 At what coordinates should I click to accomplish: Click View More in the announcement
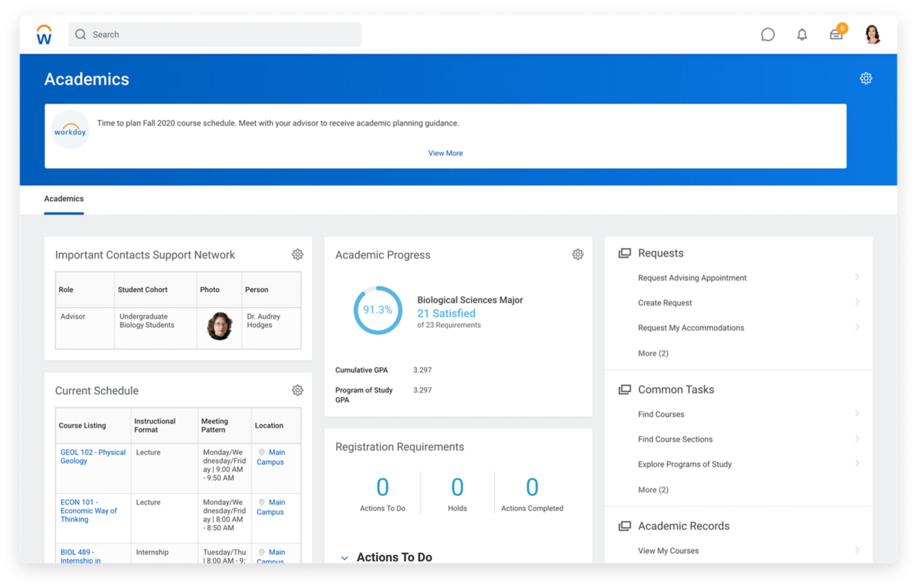[x=445, y=153]
